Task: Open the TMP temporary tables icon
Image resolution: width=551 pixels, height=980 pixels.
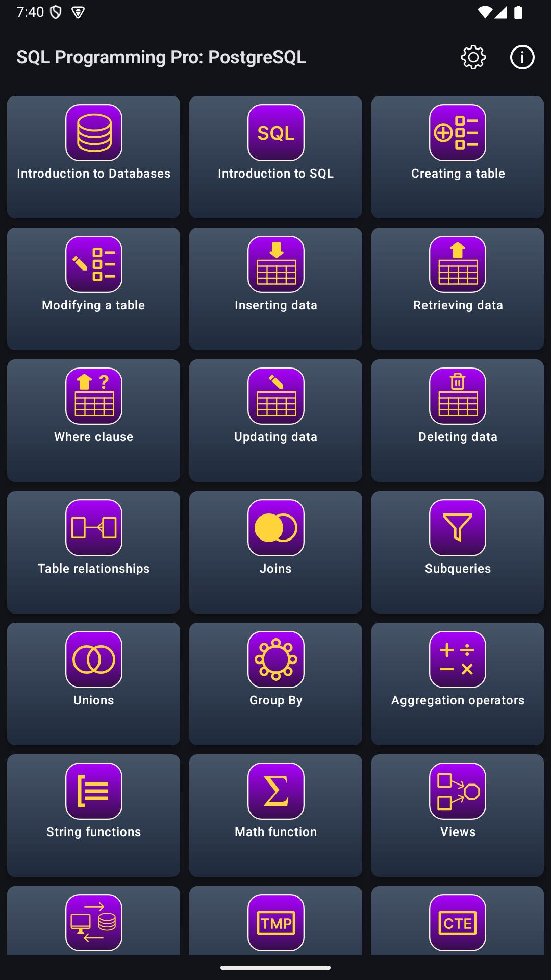Action: tap(276, 923)
